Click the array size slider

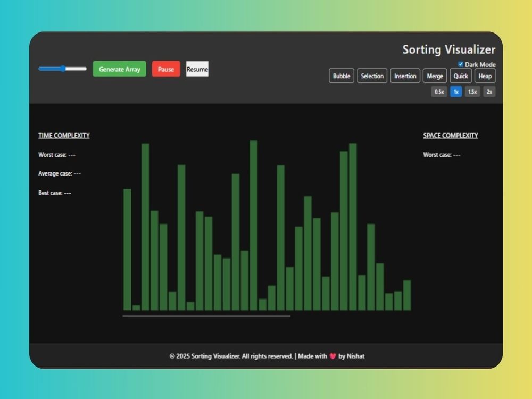point(62,69)
